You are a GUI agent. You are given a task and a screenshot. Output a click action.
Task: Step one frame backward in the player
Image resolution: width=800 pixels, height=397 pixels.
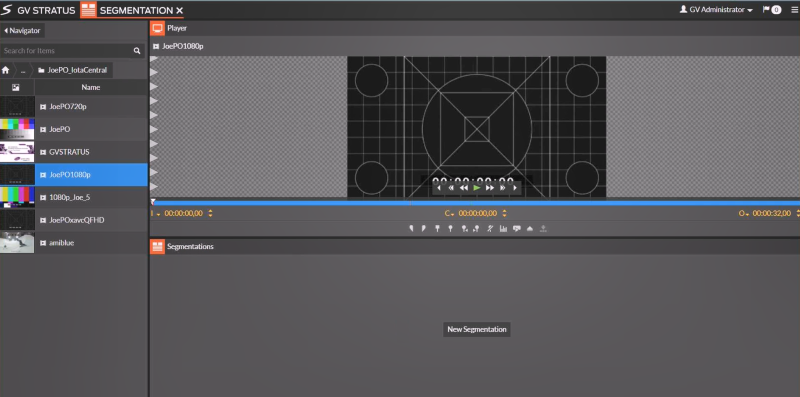[439, 188]
